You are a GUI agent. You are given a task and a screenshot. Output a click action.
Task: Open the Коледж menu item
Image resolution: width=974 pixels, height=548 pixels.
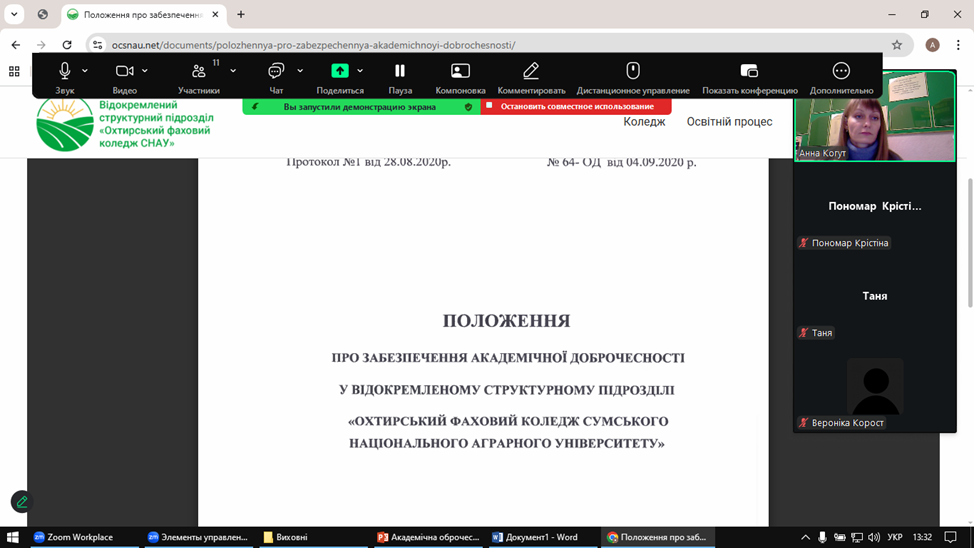click(644, 122)
